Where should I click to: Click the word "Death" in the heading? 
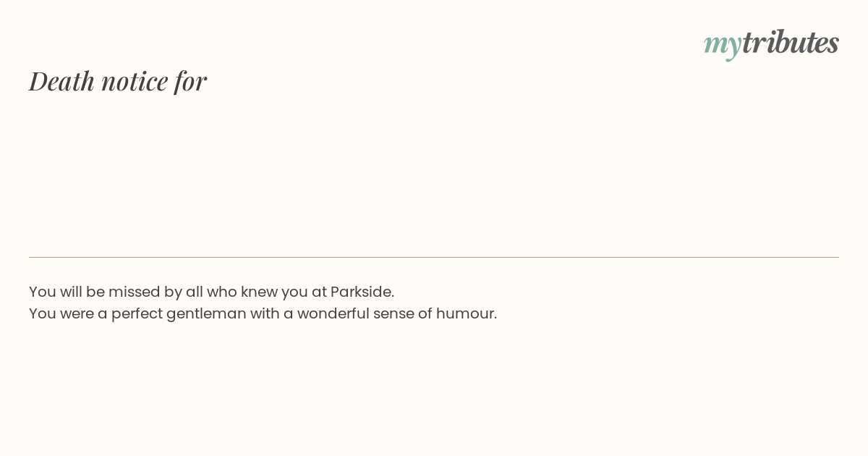click(61, 81)
